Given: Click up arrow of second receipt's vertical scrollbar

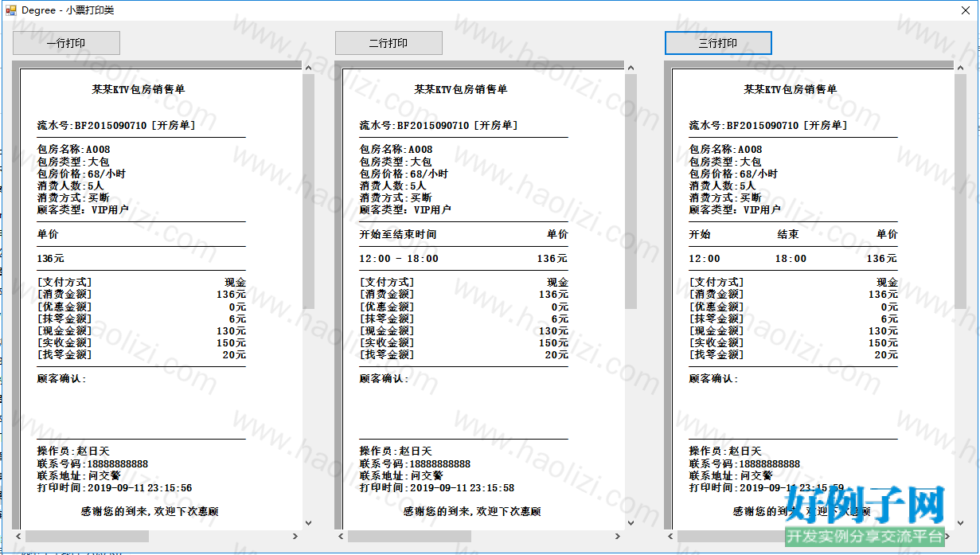Looking at the screenshot, I should coord(631,68).
